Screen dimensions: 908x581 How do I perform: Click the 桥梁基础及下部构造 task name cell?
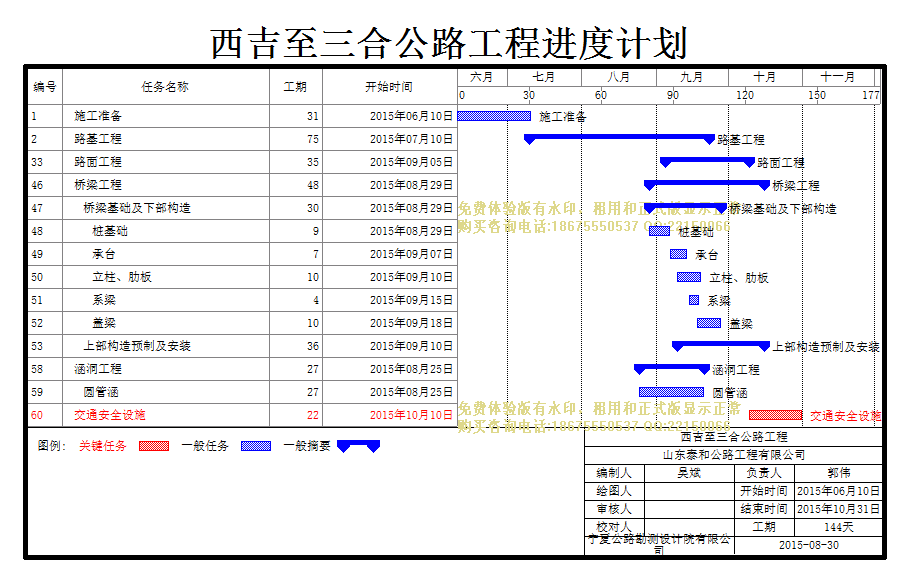(x=166, y=208)
